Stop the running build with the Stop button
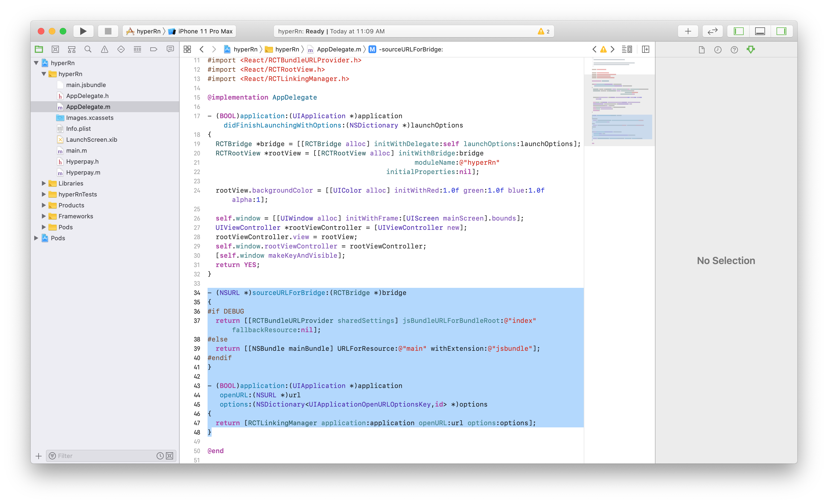The width and height of the screenshot is (828, 504). (108, 31)
